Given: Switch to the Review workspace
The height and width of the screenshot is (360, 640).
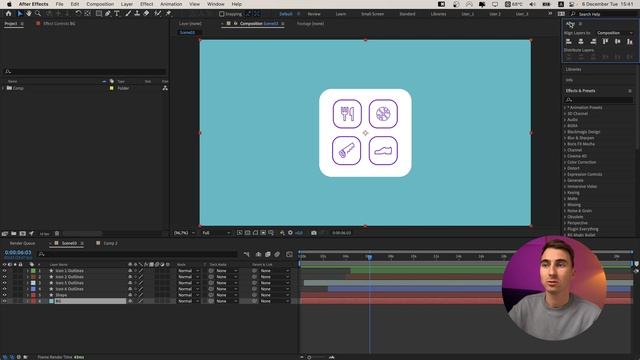Looking at the screenshot, I should point(314,14).
